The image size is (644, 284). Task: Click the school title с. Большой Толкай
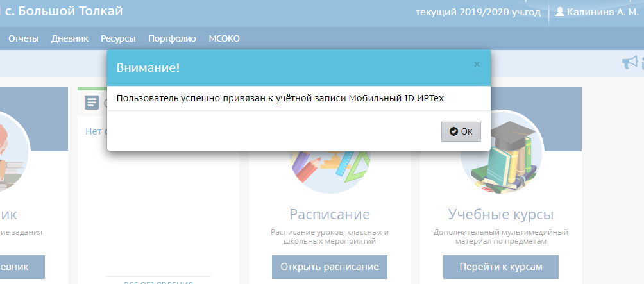(64, 11)
